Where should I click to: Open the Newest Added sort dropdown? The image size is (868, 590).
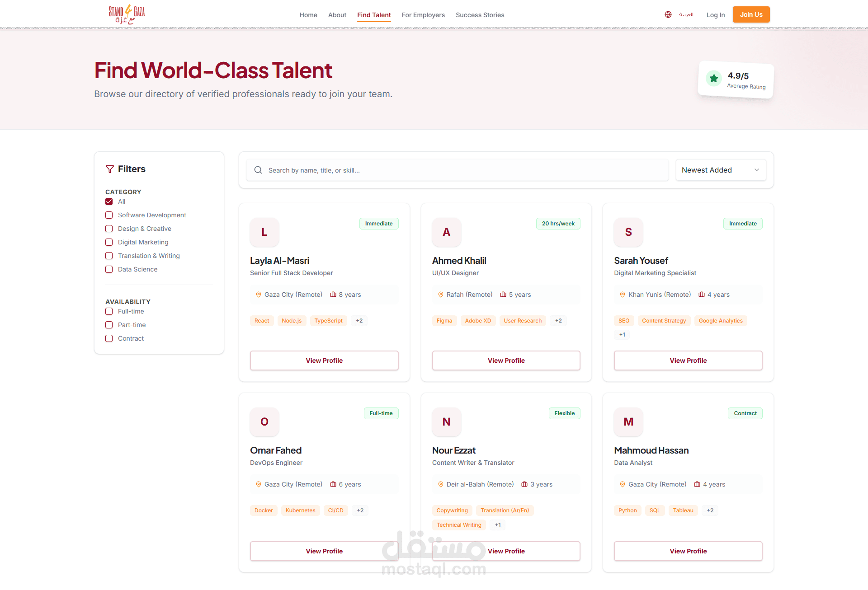pos(720,170)
